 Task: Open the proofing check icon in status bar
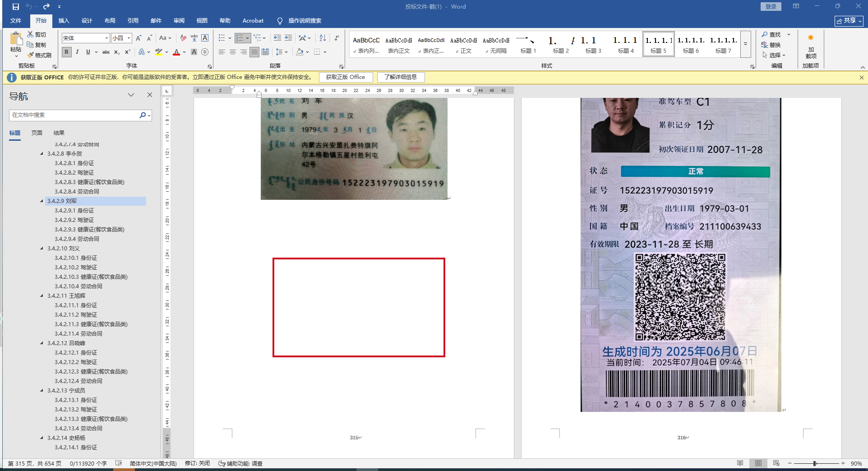pos(119,463)
